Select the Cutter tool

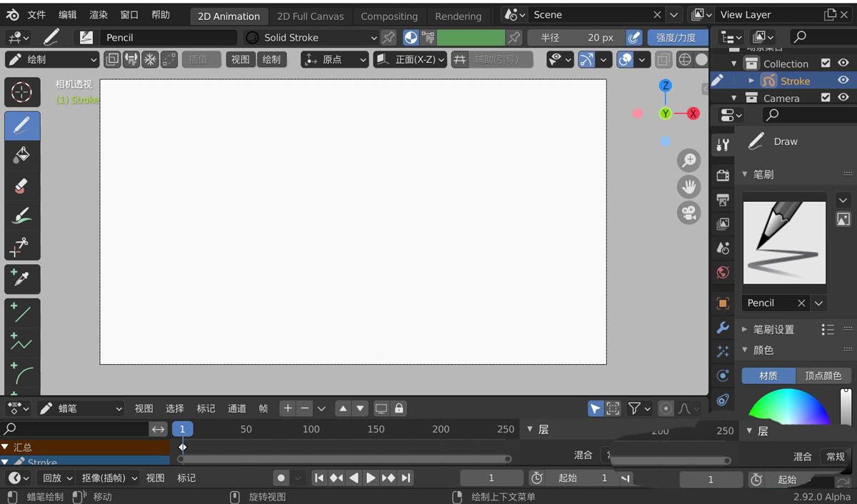point(22,246)
